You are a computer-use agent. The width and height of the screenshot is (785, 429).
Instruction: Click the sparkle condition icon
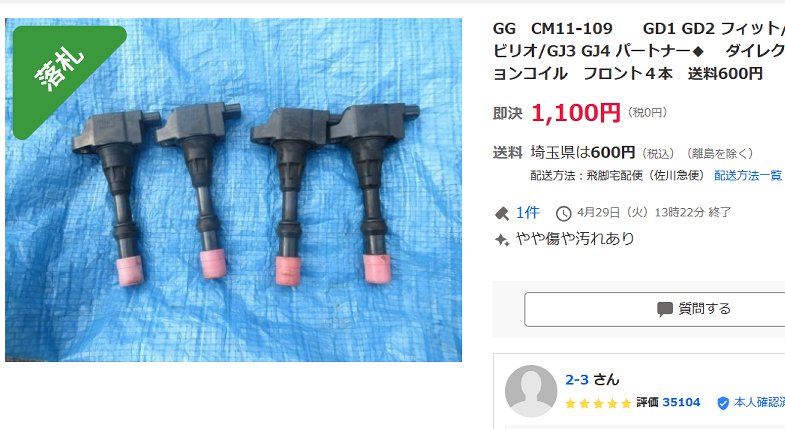502,240
